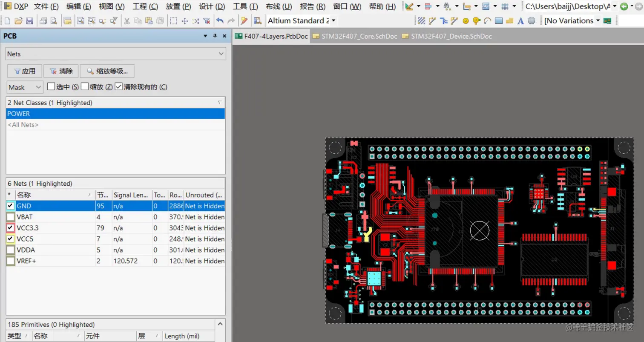Activate Select Inside Area dashed box tool
644x342 pixels.
click(173, 20)
